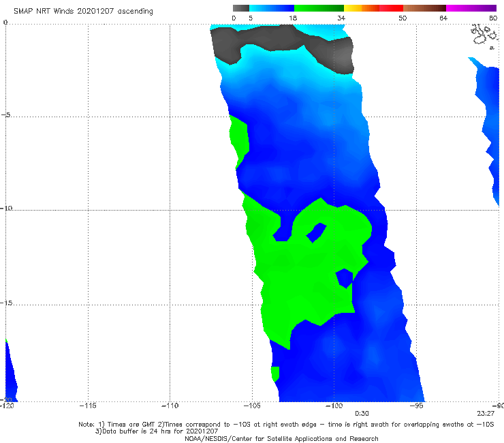
Task: Click the '-115' longitude axis label
Action: [x=88, y=406]
